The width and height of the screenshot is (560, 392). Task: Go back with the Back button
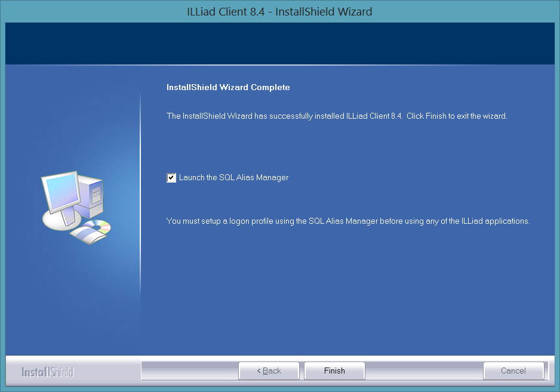[269, 371]
